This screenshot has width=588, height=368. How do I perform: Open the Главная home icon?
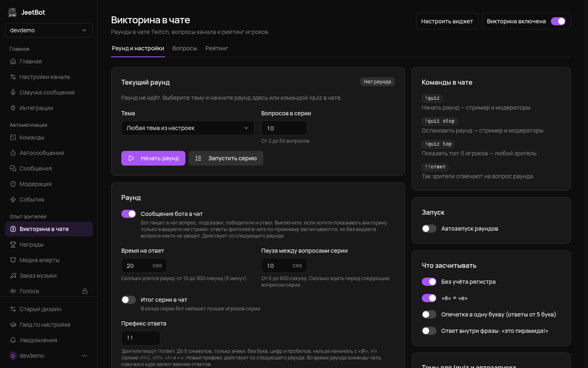point(13,61)
